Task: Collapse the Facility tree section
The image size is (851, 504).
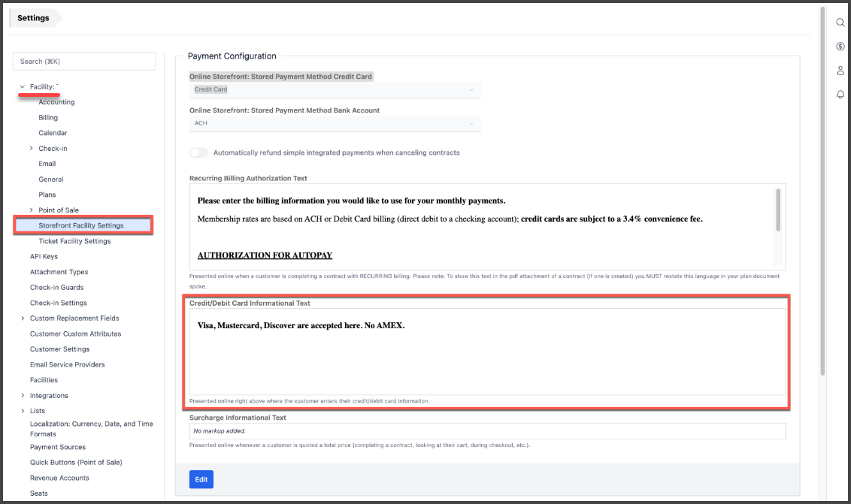Action: (x=23, y=87)
